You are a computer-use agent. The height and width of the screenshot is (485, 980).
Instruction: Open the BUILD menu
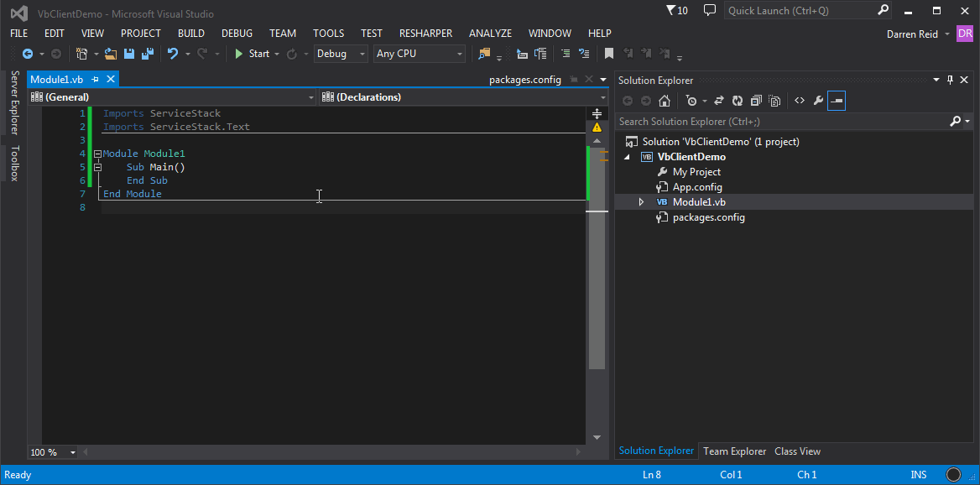[x=190, y=33]
